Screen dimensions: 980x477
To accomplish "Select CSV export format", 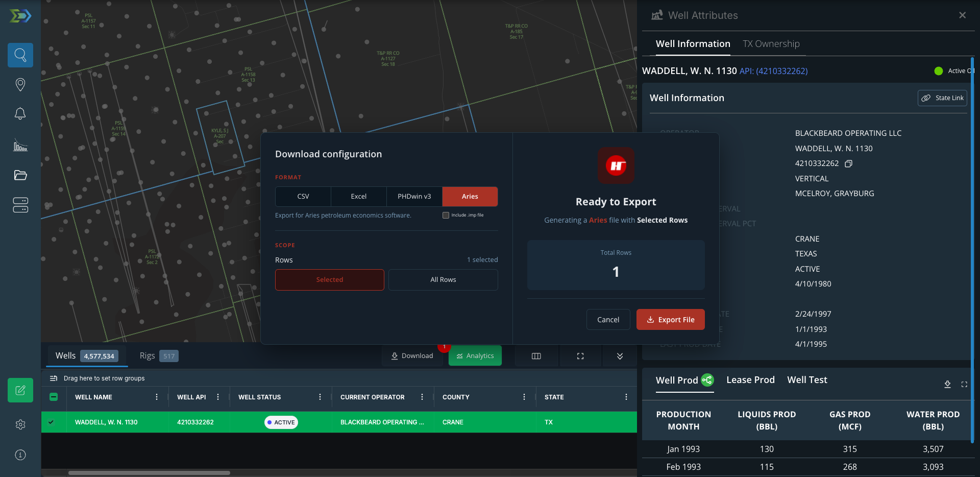I will 303,197.
